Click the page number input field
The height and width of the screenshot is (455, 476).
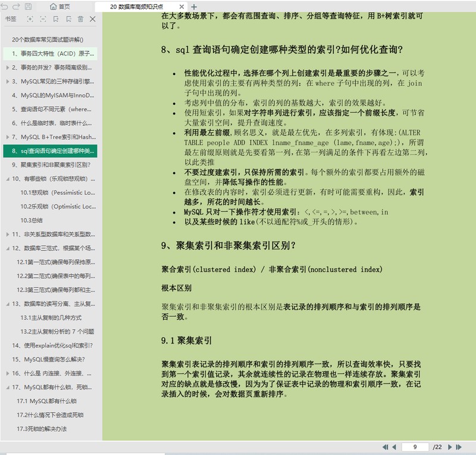[x=415, y=447]
